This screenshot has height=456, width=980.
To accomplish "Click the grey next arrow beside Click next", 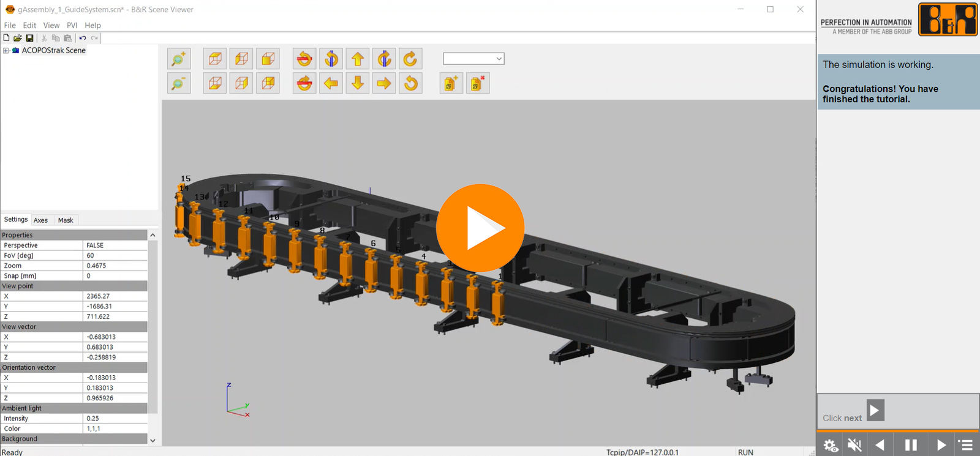I will tap(875, 410).
